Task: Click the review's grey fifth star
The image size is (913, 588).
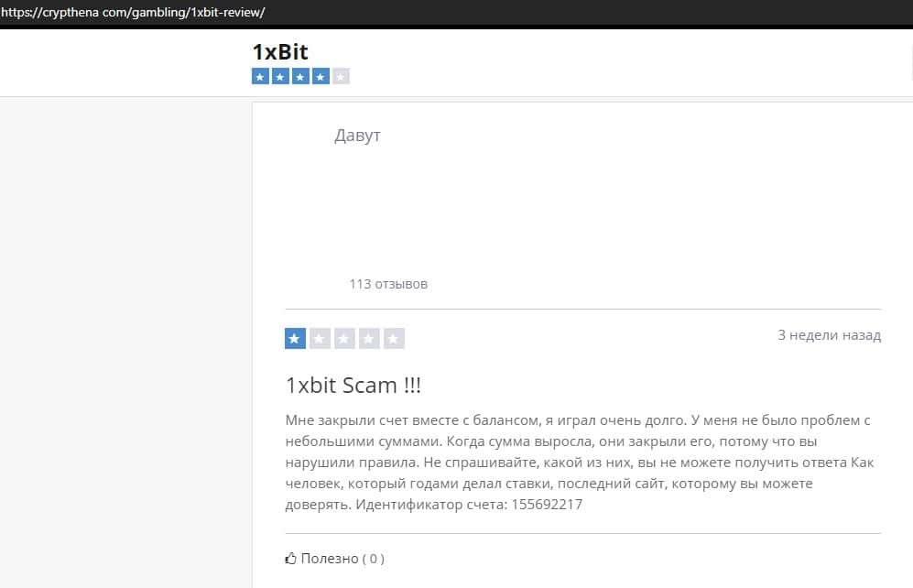Action: (394, 338)
